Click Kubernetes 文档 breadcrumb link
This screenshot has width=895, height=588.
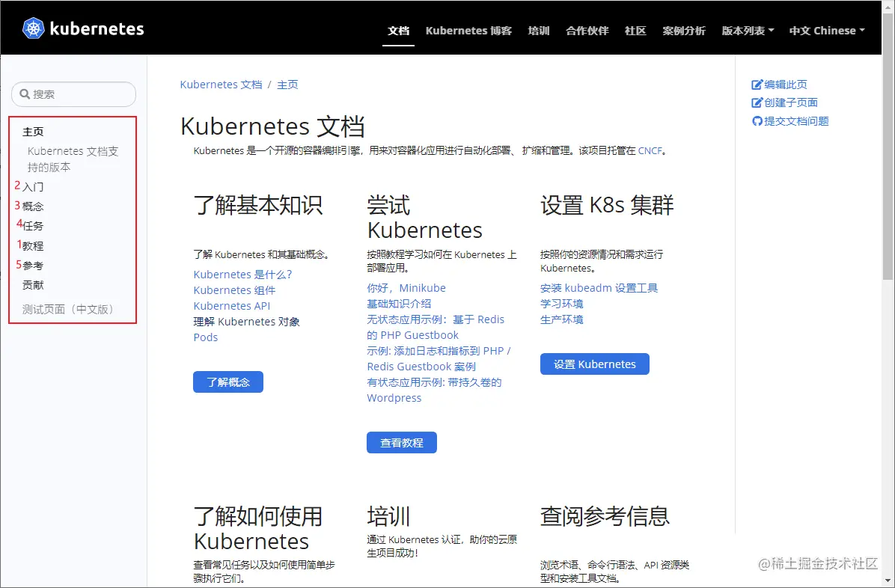221,85
